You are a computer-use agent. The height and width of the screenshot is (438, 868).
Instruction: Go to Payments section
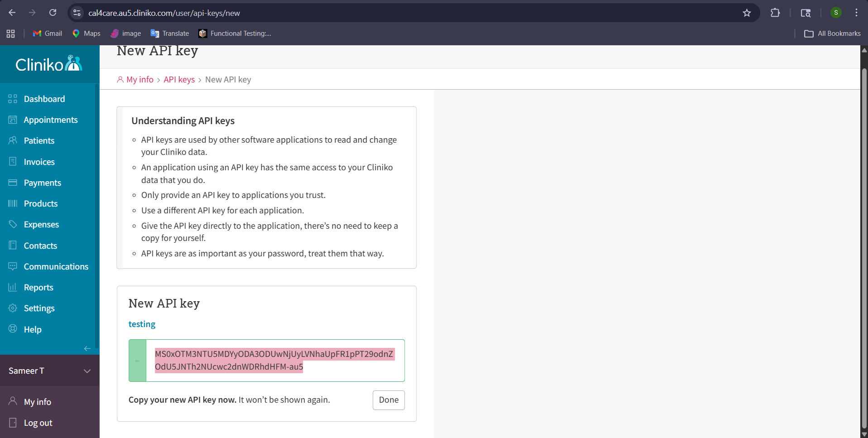pos(42,183)
